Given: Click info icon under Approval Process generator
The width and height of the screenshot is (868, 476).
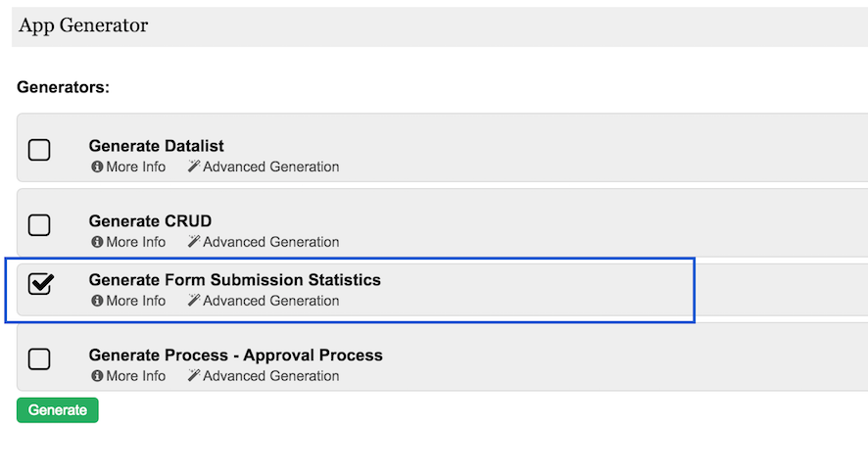Looking at the screenshot, I should click(x=97, y=376).
